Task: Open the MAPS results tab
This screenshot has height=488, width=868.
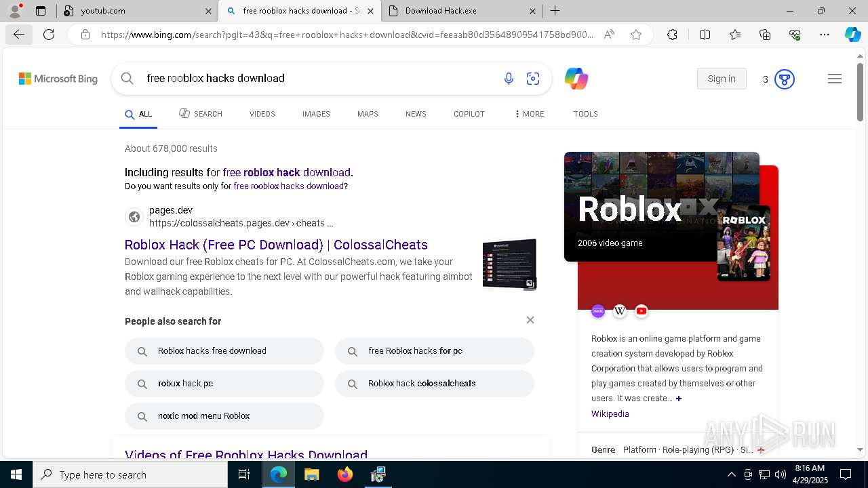Action: click(368, 114)
